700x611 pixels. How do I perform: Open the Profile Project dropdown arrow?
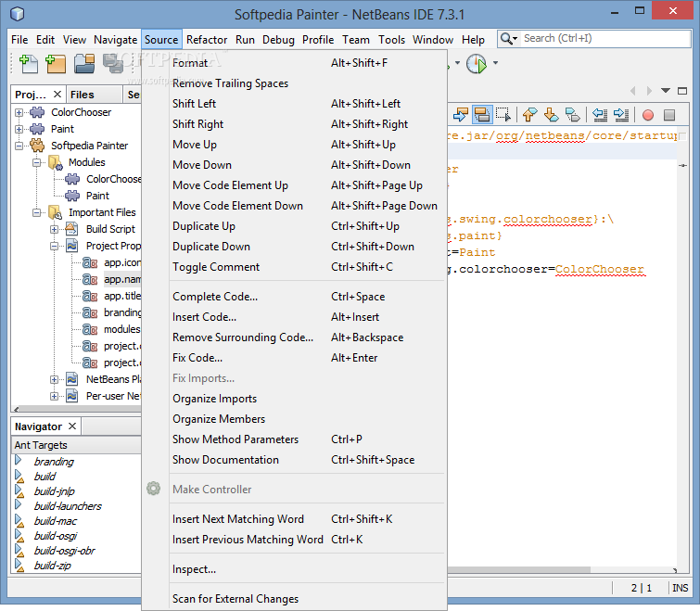[495, 63]
